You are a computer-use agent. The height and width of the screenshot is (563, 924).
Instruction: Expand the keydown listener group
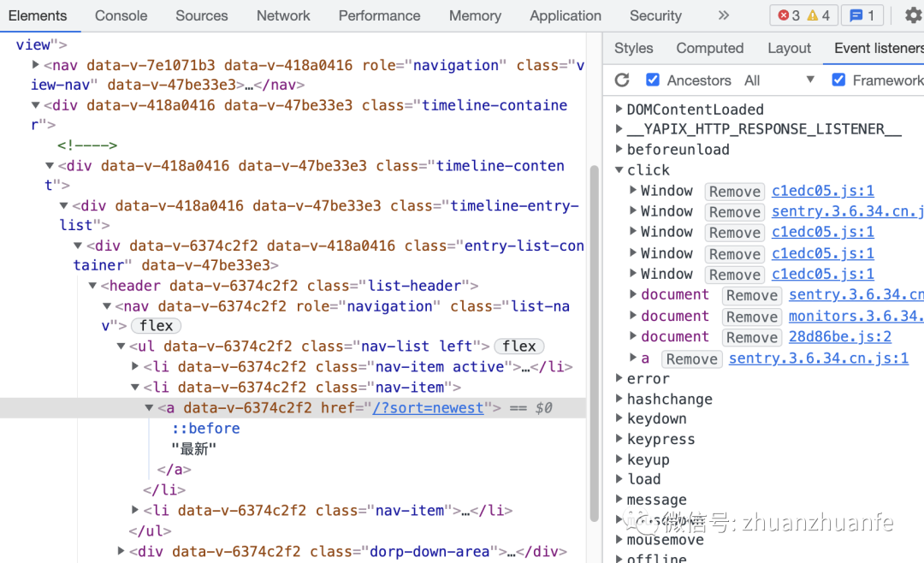point(619,418)
